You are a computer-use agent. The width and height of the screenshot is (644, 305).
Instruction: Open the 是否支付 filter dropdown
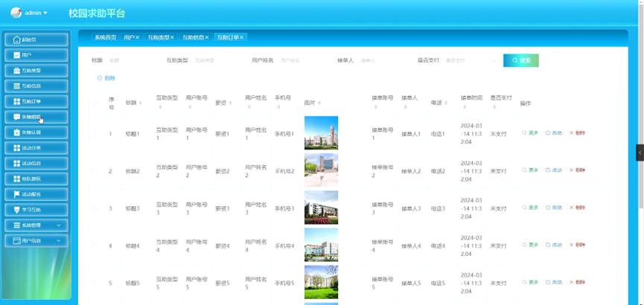tap(471, 60)
